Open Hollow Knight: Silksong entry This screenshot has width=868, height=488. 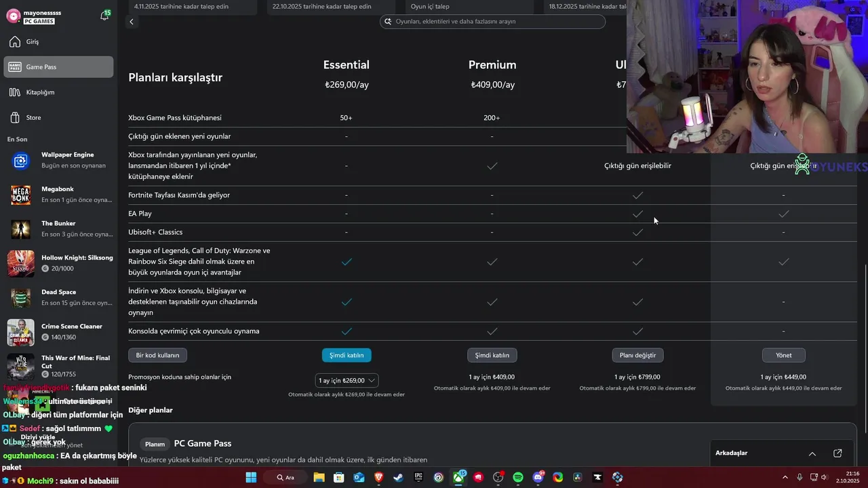58,263
